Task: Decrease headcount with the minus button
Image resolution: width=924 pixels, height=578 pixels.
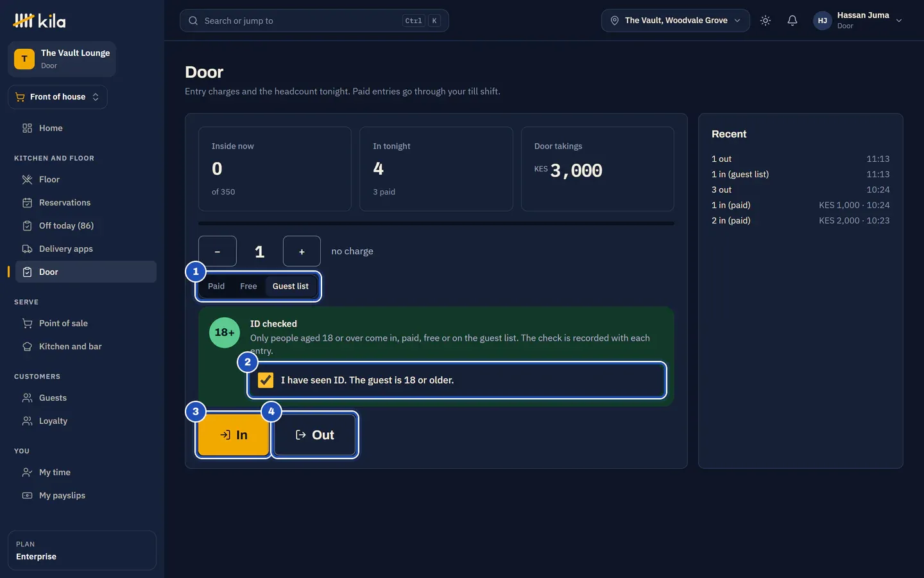Action: [x=218, y=251]
